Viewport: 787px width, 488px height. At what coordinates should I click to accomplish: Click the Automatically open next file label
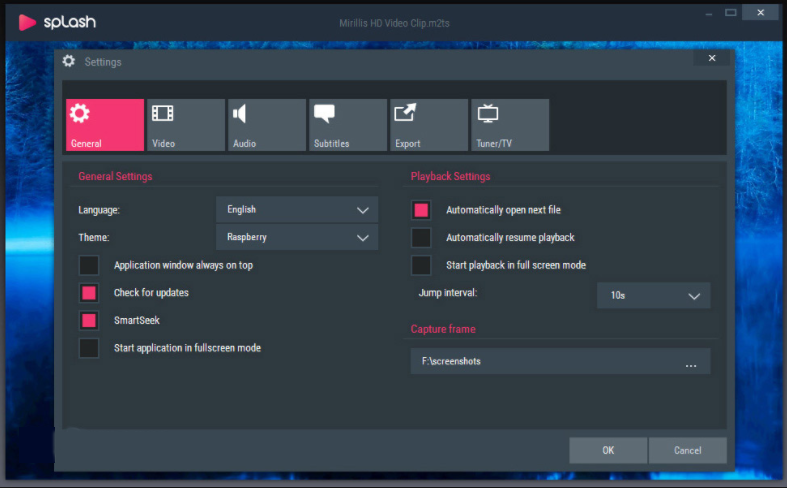[x=503, y=210]
